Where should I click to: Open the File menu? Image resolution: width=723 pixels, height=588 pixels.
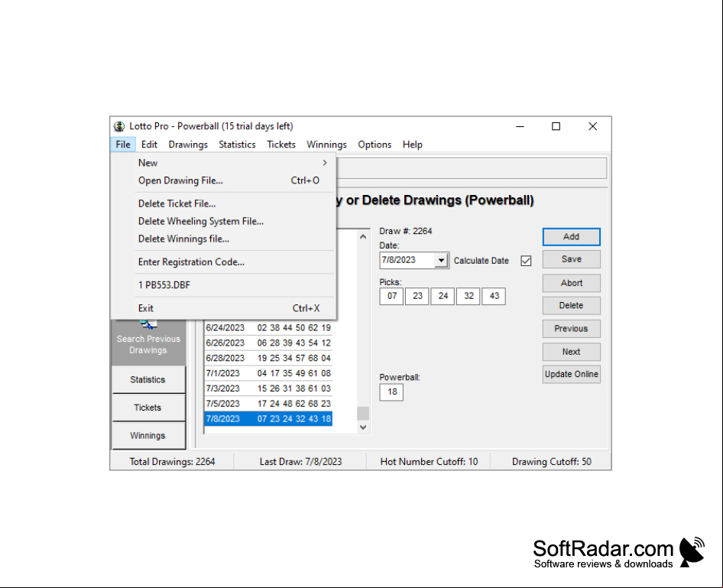coord(123,145)
